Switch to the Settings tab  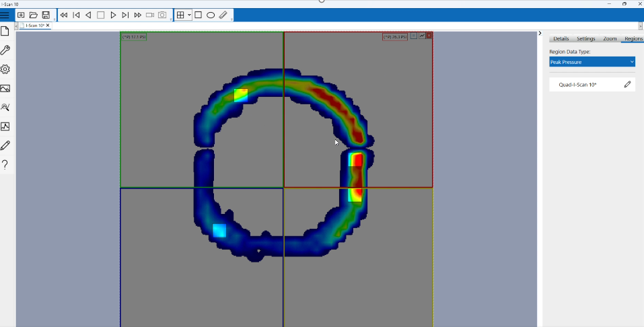pyautogui.click(x=586, y=38)
